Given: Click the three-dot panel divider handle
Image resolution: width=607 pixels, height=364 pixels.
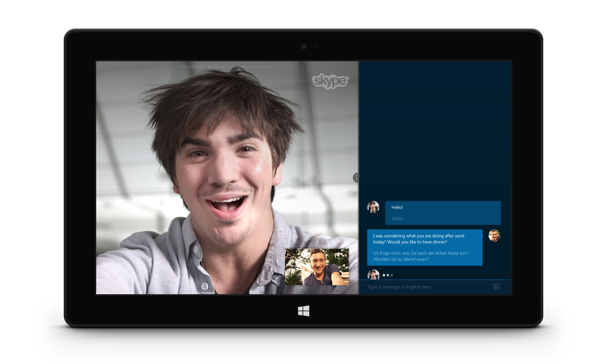Looking at the screenshot, I should click(x=356, y=178).
